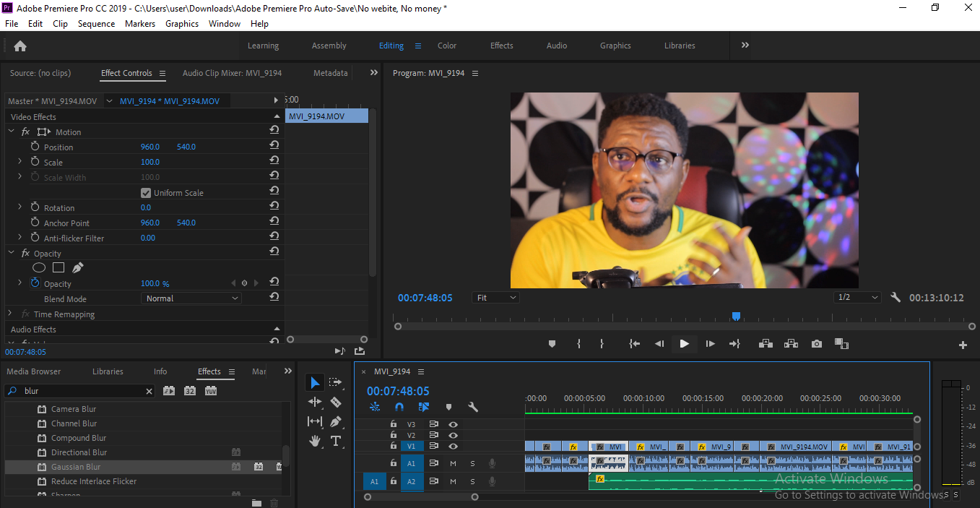980x508 pixels.
Task: Uncheck the Uniform Scale checkbox
Action: click(145, 193)
